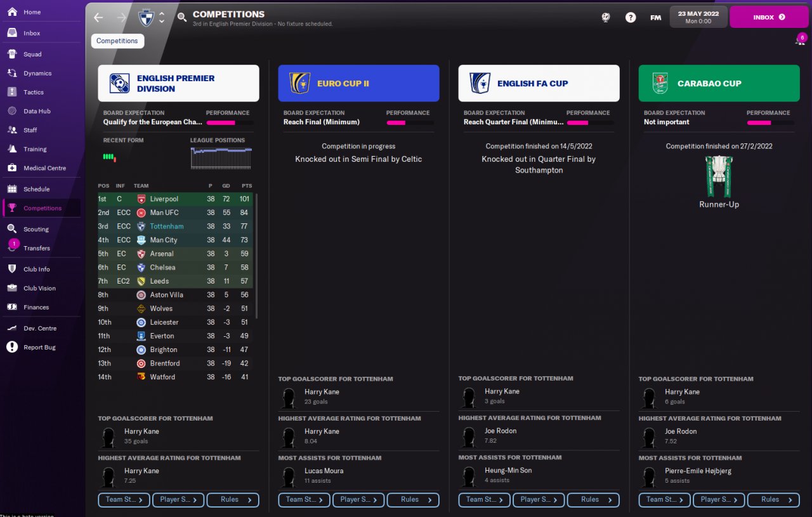Select Competitions in the sidebar

(41, 208)
